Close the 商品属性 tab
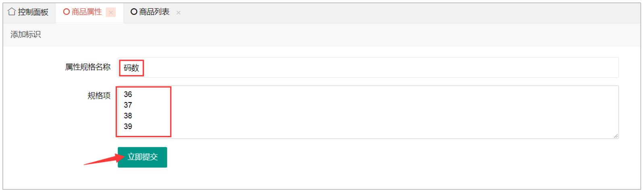The width and height of the screenshot is (644, 193). tap(111, 12)
